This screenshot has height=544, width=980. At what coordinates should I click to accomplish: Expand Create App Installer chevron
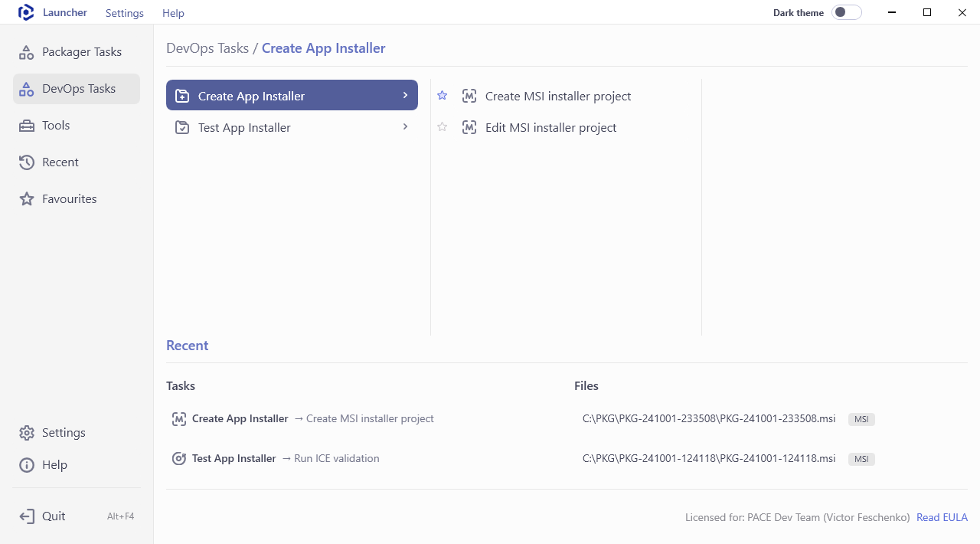tap(405, 95)
